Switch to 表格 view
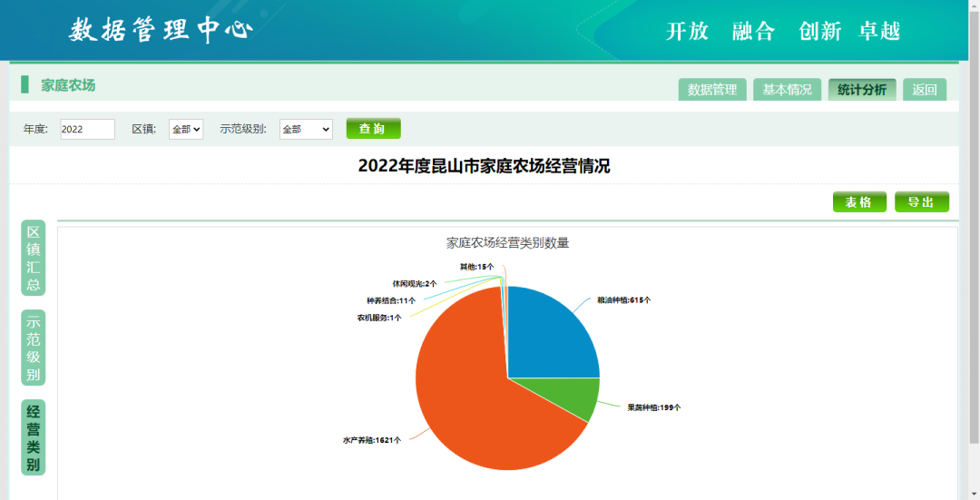 858,202
